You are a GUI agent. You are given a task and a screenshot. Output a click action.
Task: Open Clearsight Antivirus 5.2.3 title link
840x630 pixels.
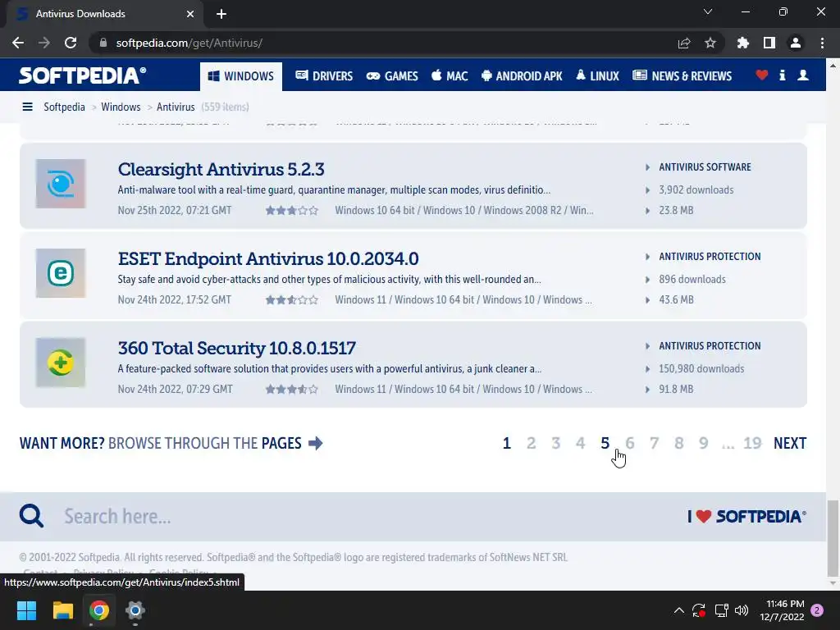click(x=221, y=169)
